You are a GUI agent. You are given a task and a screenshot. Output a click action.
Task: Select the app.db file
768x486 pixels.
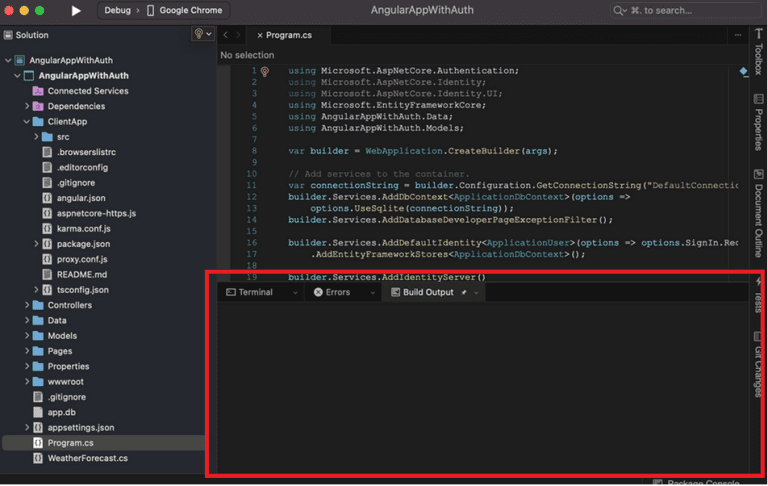tap(61, 413)
